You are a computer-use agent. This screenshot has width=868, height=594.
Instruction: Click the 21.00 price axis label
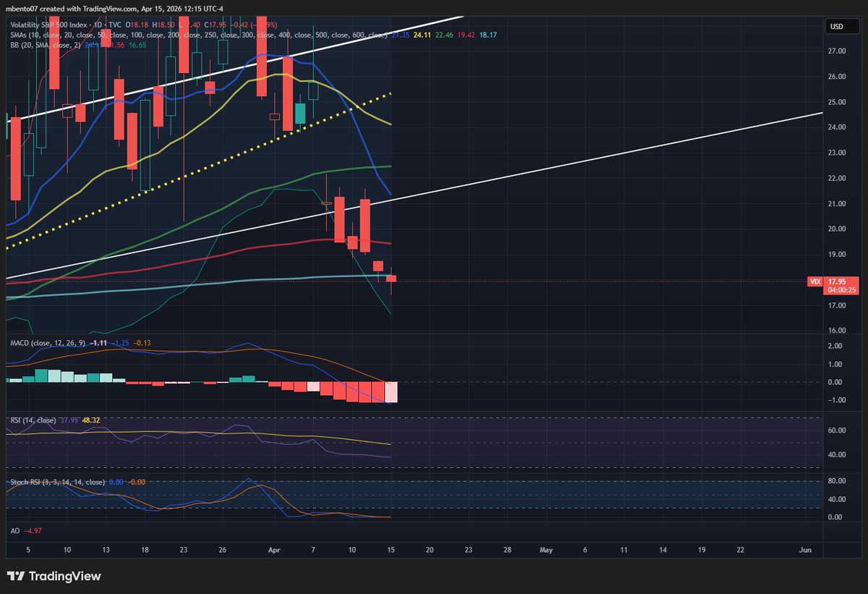[838, 203]
